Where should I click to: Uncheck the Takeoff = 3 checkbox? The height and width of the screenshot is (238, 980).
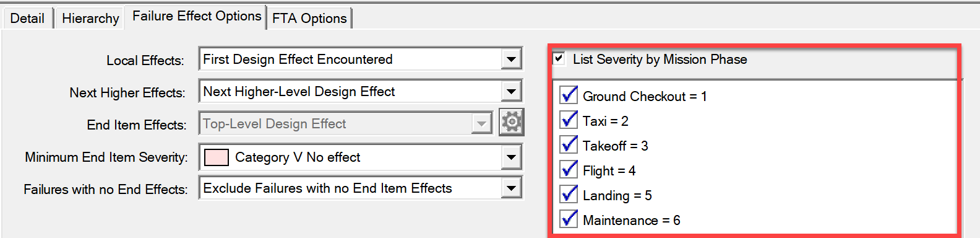coord(569,145)
